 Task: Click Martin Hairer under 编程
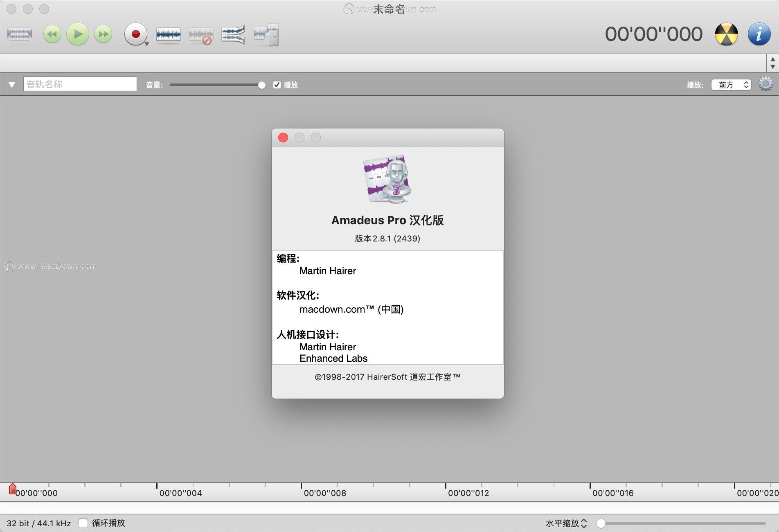[x=328, y=271]
